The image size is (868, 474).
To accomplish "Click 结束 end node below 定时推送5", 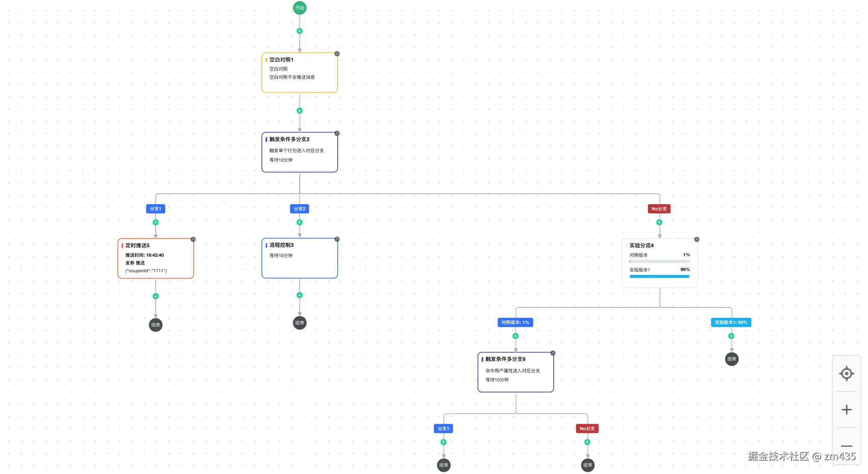I will (156, 325).
